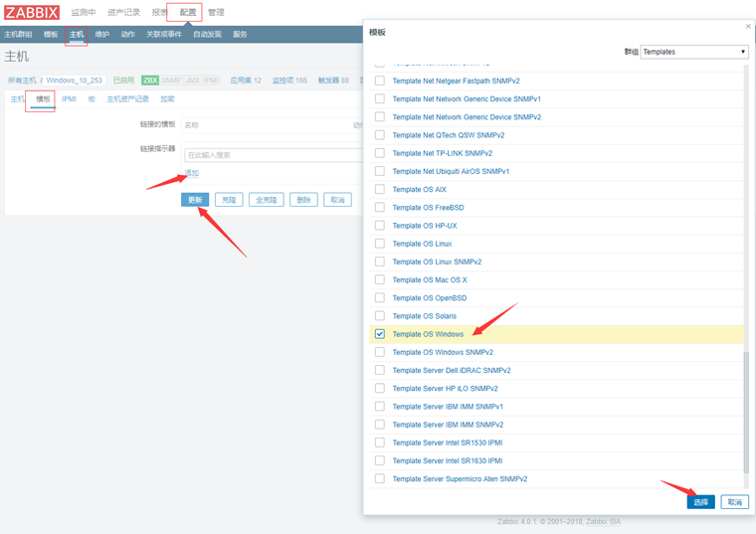Click the 克隆 button

[229, 200]
